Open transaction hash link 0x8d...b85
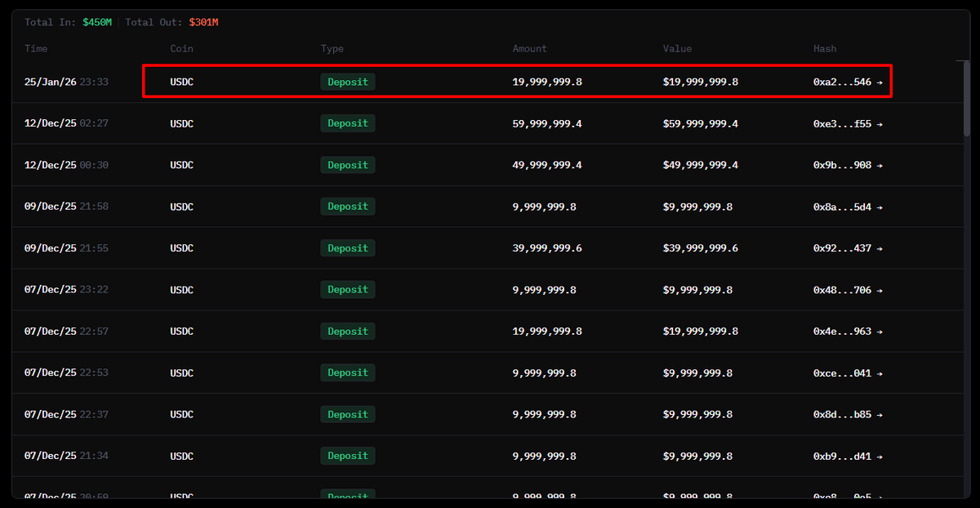This screenshot has height=508, width=980. (842, 415)
